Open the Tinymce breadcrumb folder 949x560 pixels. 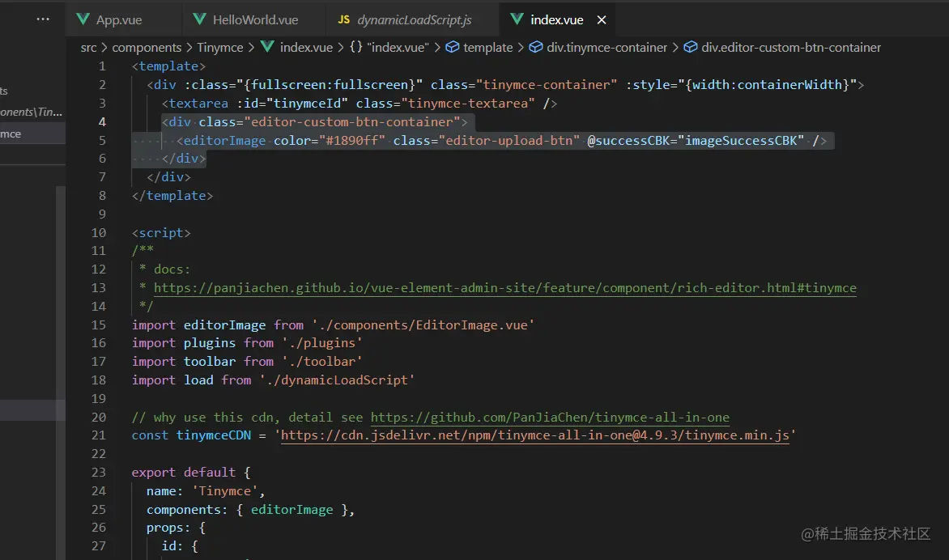pos(219,47)
